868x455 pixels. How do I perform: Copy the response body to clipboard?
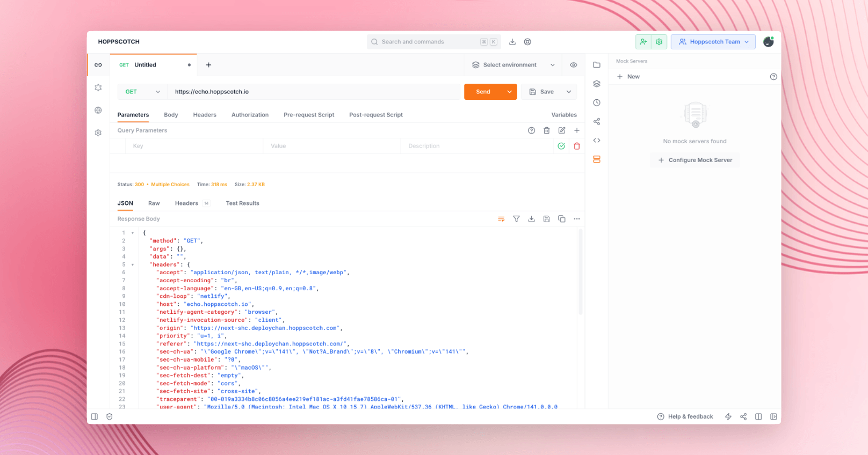pos(561,219)
